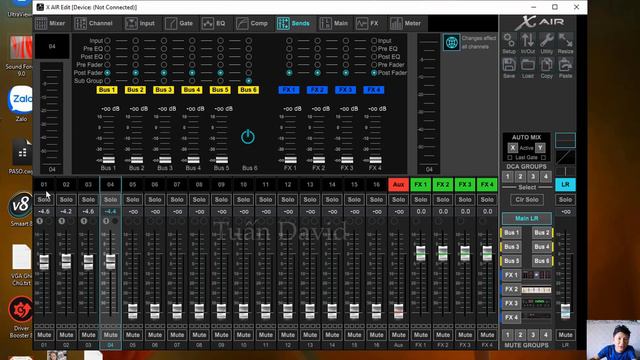
Task: Select Sub Group for Bus 1
Action: [x=107, y=81]
